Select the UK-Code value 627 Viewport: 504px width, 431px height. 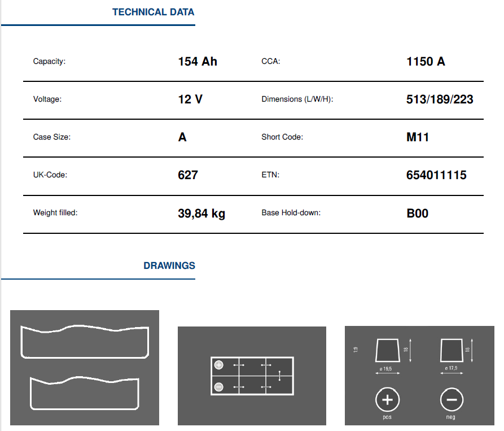point(188,175)
